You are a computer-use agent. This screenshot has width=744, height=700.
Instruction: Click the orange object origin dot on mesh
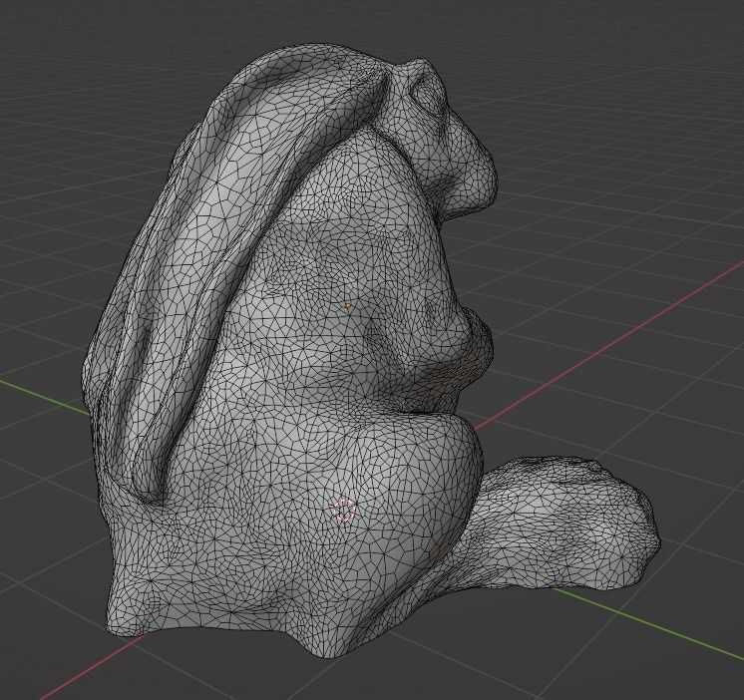[x=348, y=306]
